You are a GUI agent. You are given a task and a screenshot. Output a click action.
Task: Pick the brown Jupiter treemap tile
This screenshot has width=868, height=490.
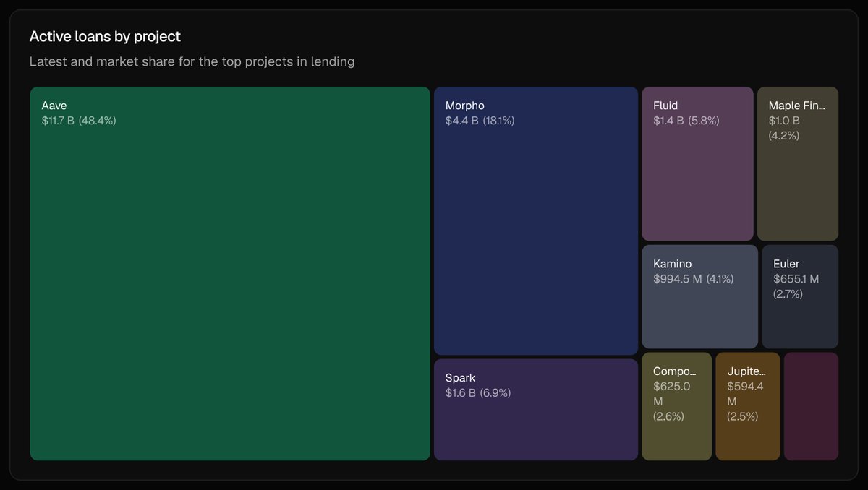[x=748, y=406]
